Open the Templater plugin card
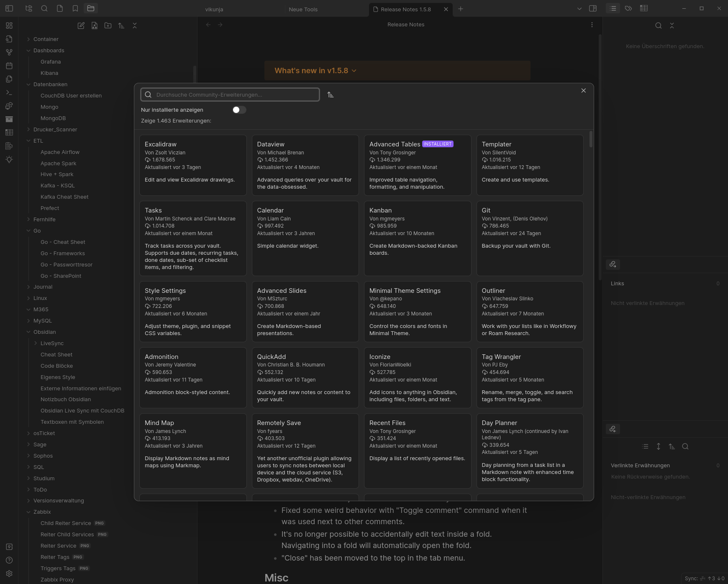 point(530,165)
